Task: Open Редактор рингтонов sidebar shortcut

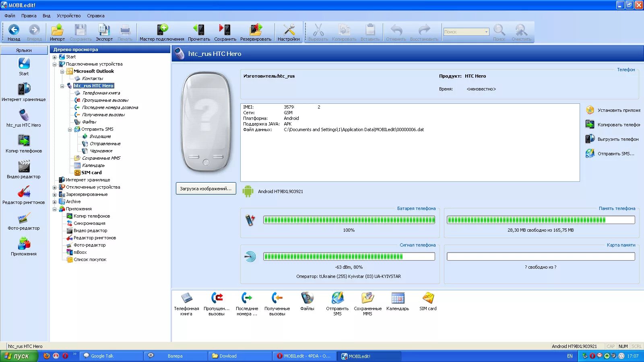Action: (x=24, y=195)
